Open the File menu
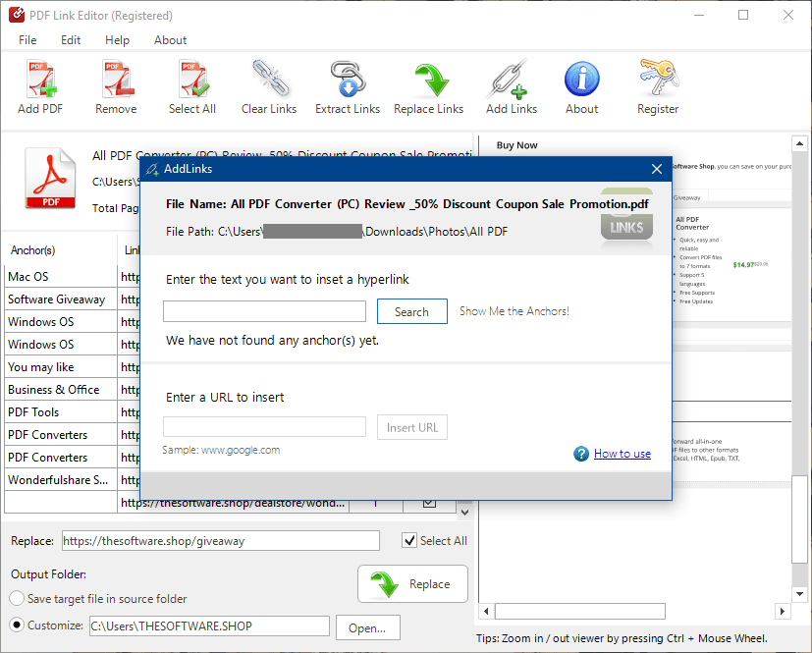Screen dimensions: 812x653 (x=27, y=40)
